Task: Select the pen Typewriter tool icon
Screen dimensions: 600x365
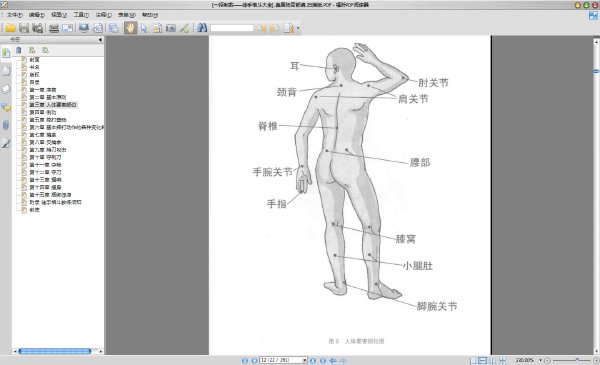Action: pos(184,28)
